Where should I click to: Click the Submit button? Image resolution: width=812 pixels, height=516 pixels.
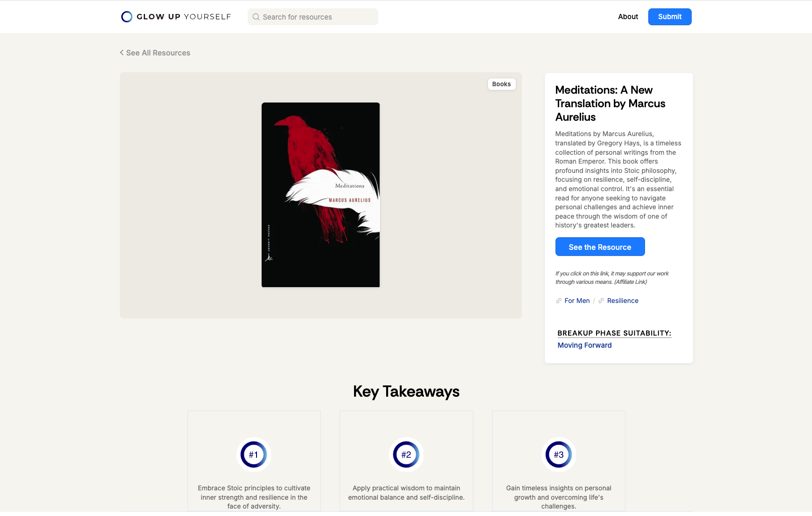(x=670, y=17)
